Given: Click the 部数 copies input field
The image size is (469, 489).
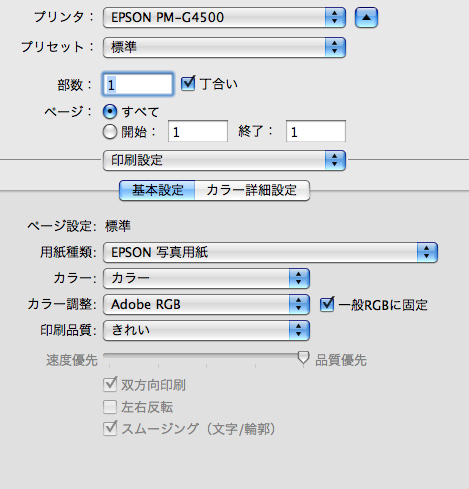Looking at the screenshot, I should point(138,84).
